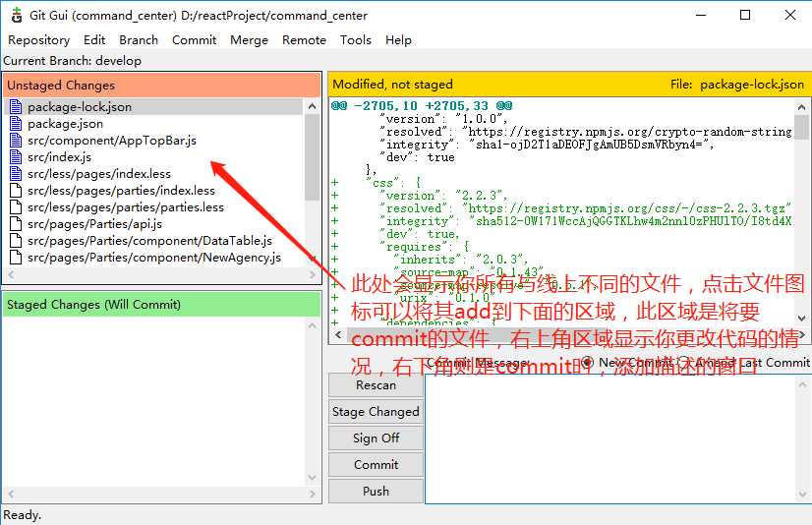
Task: Open the Remote menu
Action: click(304, 40)
